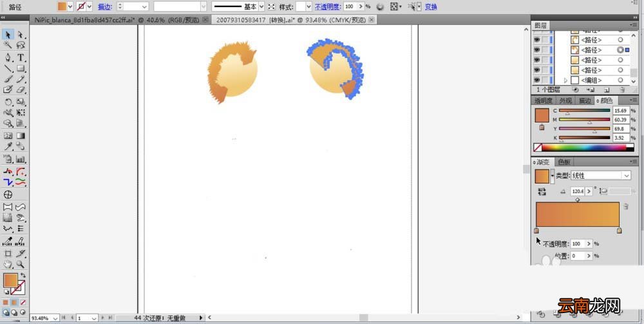Image resolution: width=644 pixels, height=324 pixels.
Task: Click 变换 link in control bar
Action: pos(431,7)
